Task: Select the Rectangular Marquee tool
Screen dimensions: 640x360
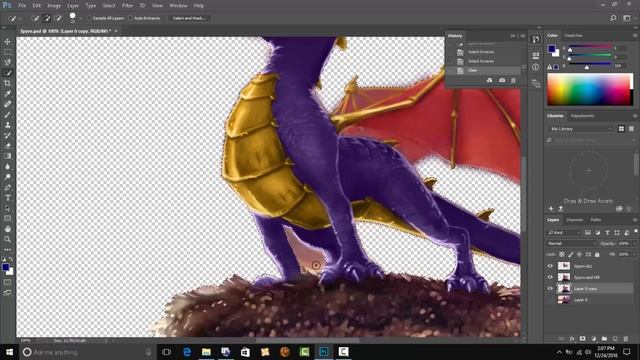Action: (x=7, y=52)
